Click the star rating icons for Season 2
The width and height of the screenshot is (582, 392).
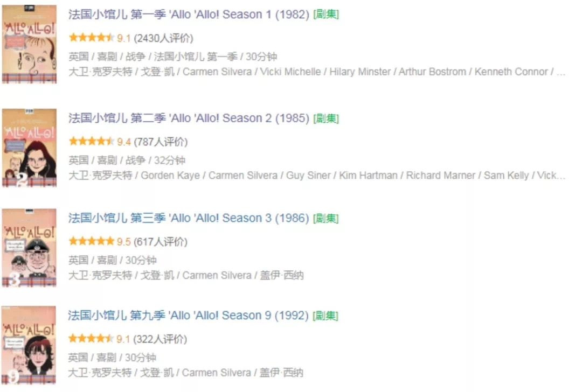pyautogui.click(x=91, y=141)
